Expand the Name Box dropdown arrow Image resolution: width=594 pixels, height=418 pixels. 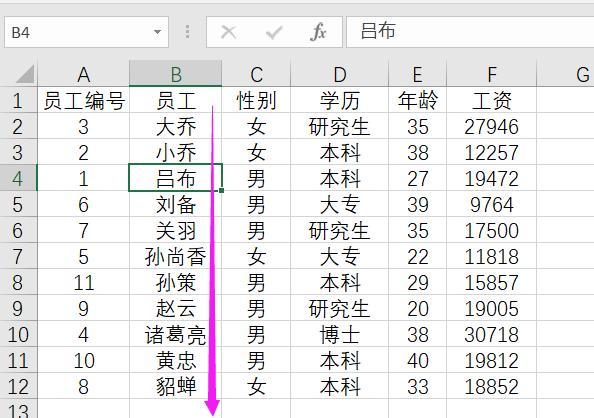click(x=158, y=32)
